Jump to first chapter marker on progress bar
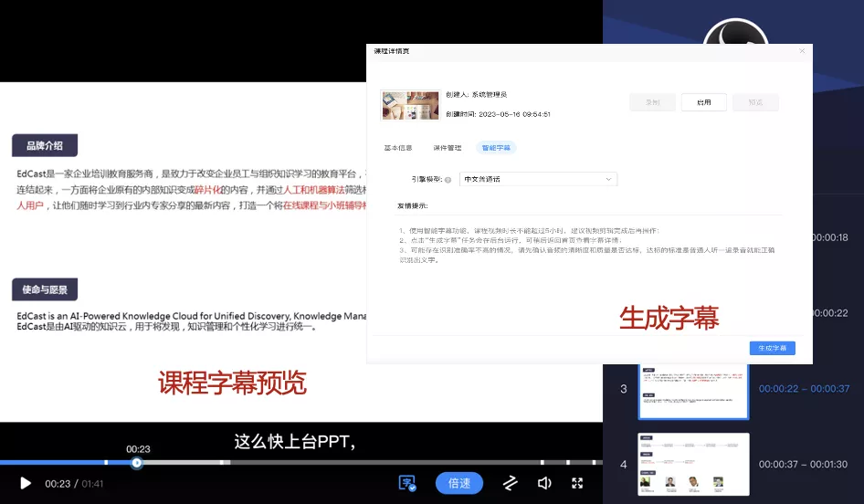This screenshot has width=864, height=504. pos(106,462)
